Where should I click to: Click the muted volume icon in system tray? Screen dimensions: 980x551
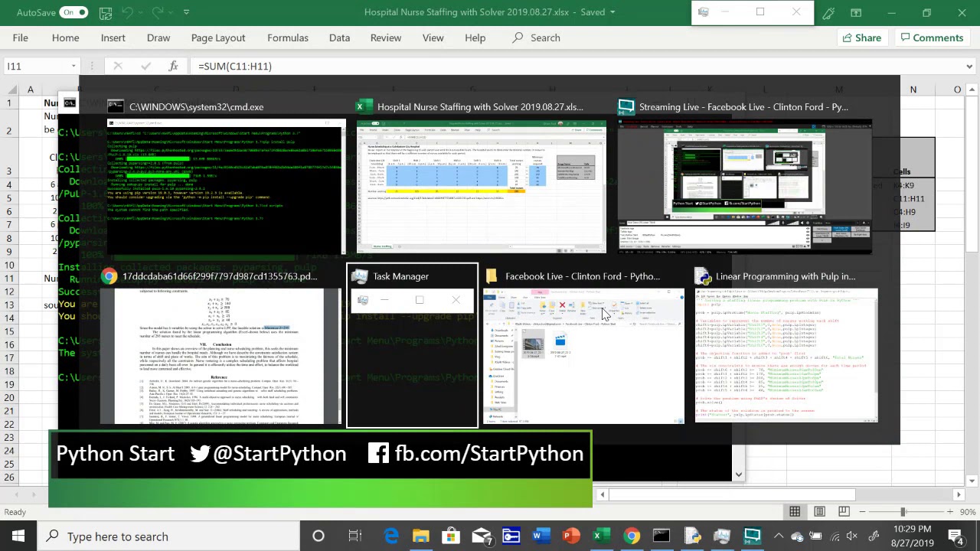(x=851, y=536)
